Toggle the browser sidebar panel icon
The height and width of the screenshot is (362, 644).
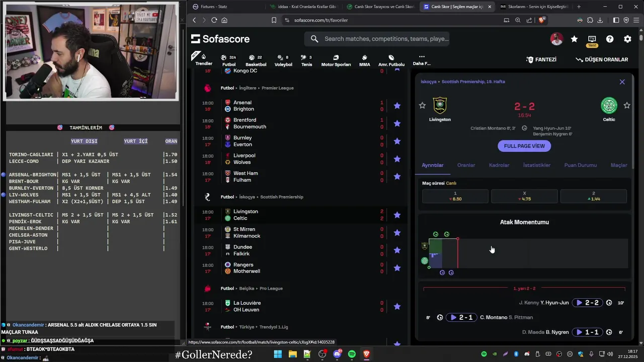616,20
